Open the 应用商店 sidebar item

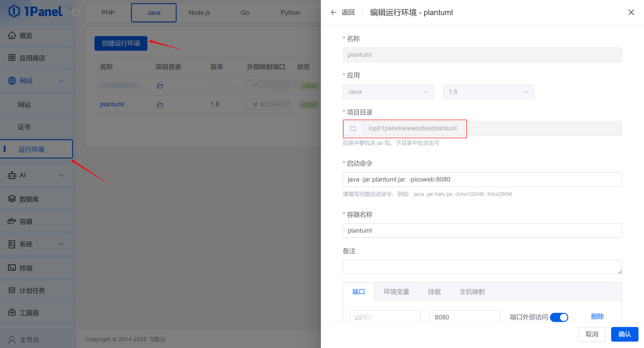(x=32, y=58)
